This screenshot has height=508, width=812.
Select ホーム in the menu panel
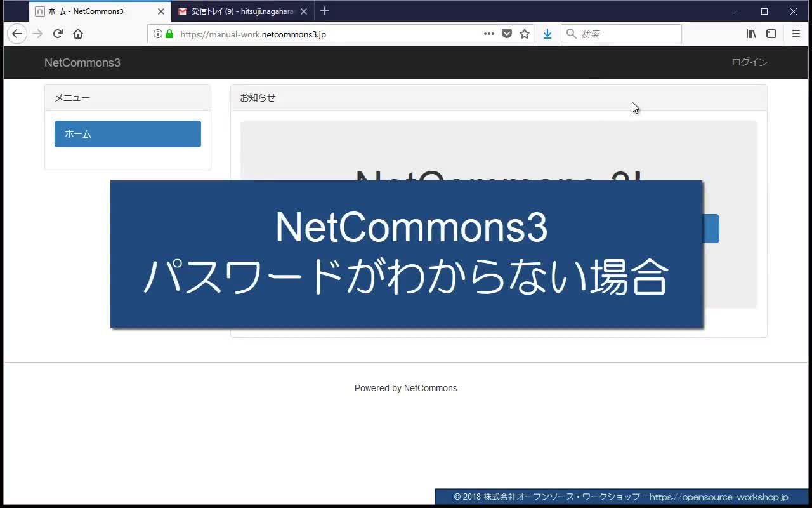coord(128,134)
